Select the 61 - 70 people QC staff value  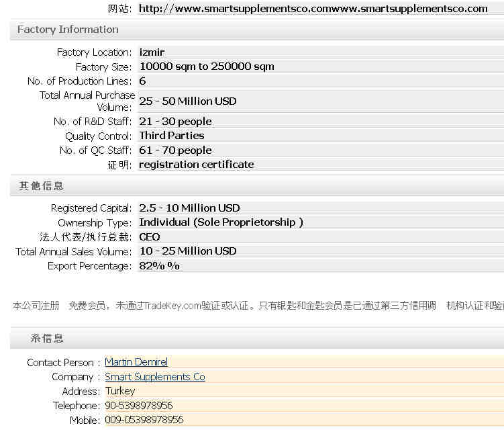coord(175,150)
